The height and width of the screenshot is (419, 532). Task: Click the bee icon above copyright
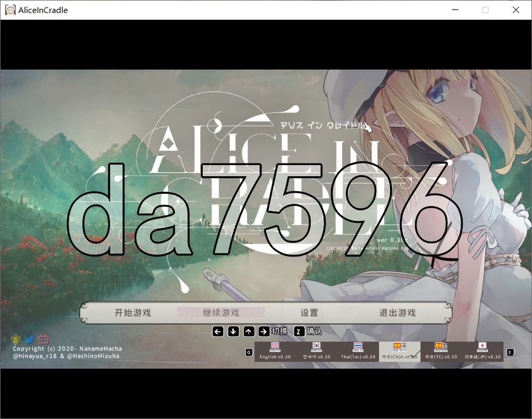click(x=15, y=339)
